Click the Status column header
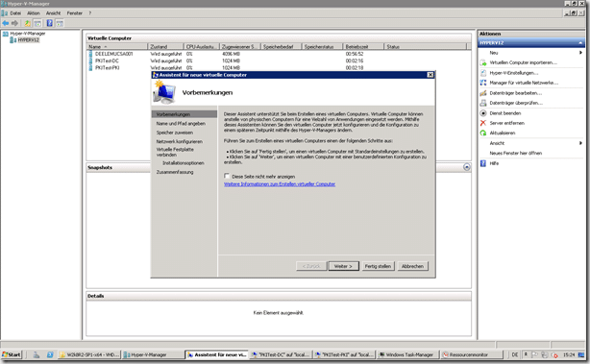This screenshot has height=364, width=590. pyautogui.click(x=425, y=47)
